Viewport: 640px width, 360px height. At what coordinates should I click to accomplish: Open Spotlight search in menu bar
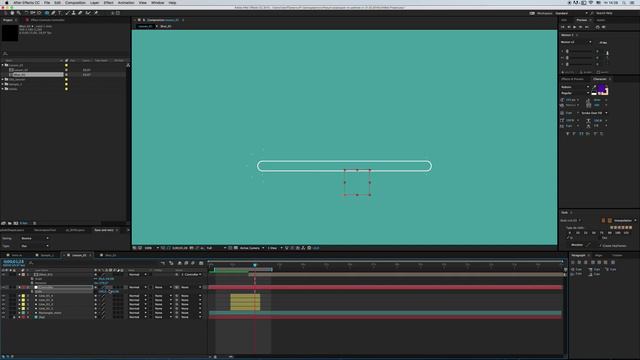(x=624, y=2)
